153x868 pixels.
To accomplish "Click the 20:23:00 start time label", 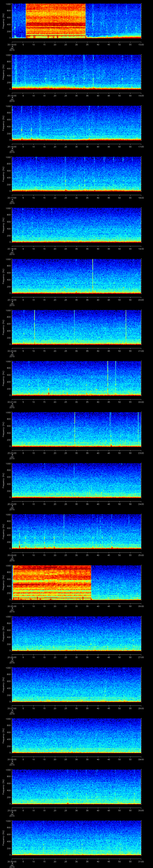I will [x=12, y=504].
